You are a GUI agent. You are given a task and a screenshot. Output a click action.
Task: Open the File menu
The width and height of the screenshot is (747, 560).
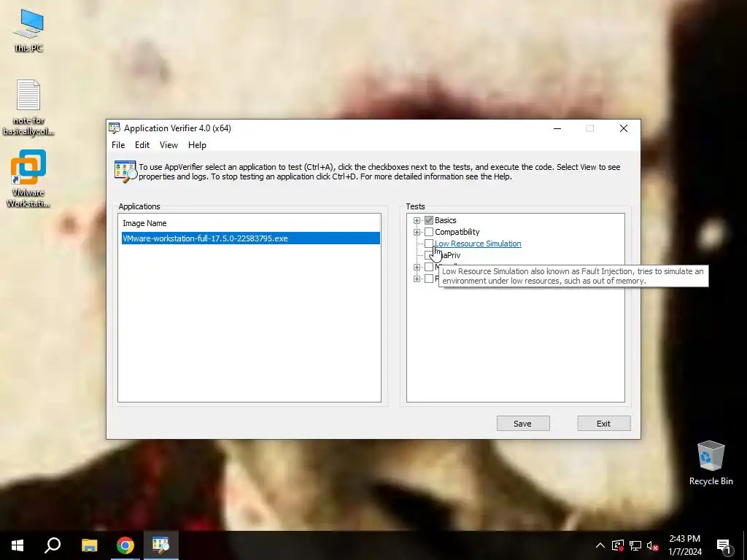click(x=118, y=145)
